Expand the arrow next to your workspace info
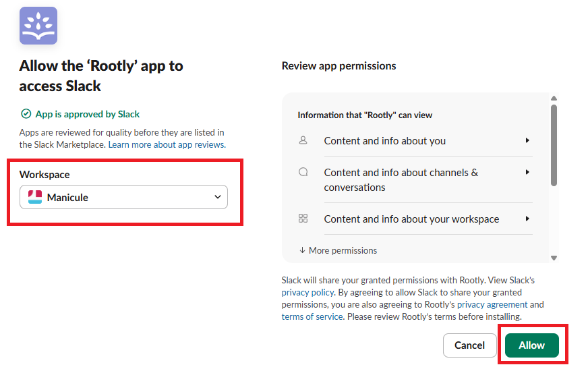 [x=527, y=219]
